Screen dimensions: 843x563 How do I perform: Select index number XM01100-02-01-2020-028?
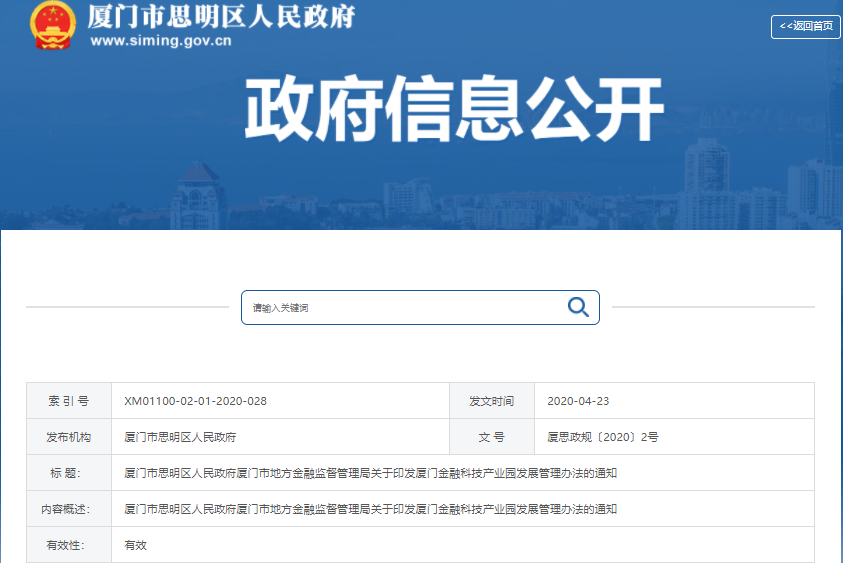195,401
